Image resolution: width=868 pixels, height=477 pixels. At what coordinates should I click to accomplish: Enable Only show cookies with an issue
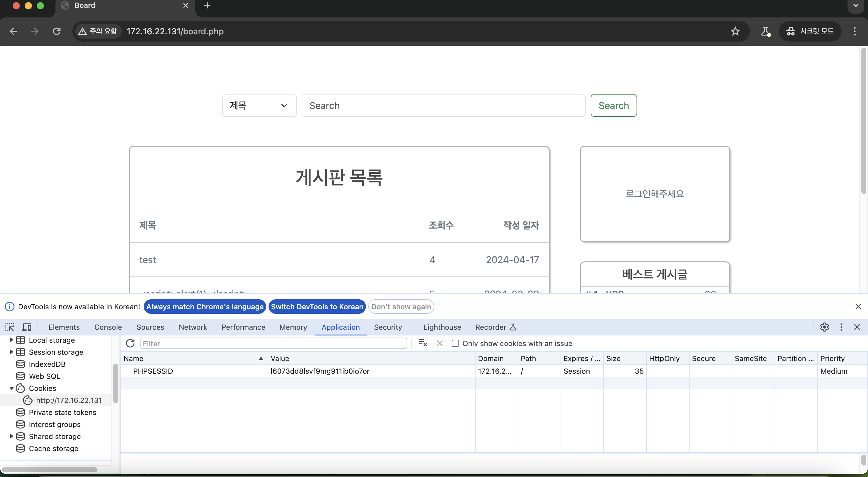[x=455, y=343]
